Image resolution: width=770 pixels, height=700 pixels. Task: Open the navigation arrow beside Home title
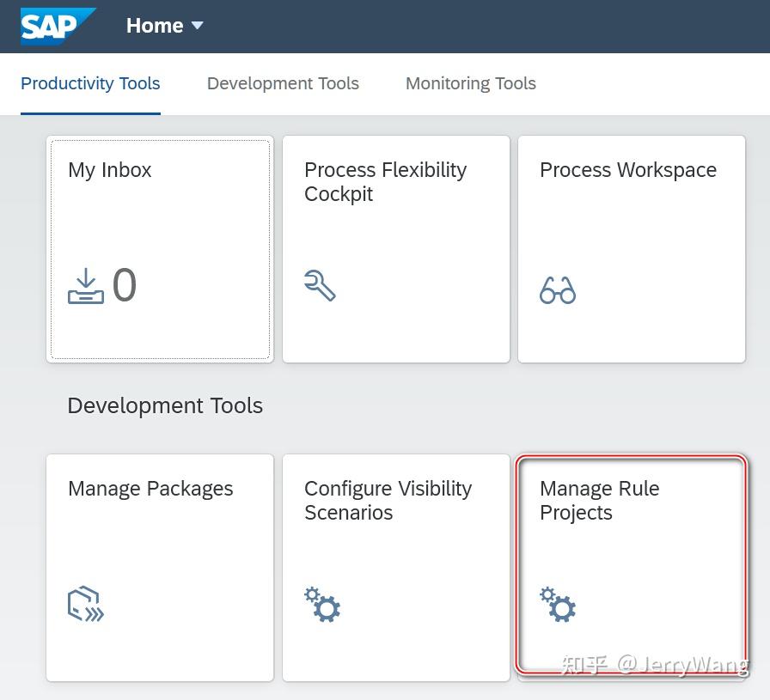coord(197,26)
